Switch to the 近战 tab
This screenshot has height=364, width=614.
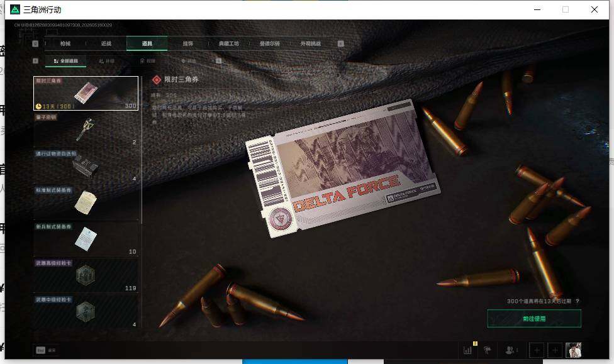coord(106,43)
